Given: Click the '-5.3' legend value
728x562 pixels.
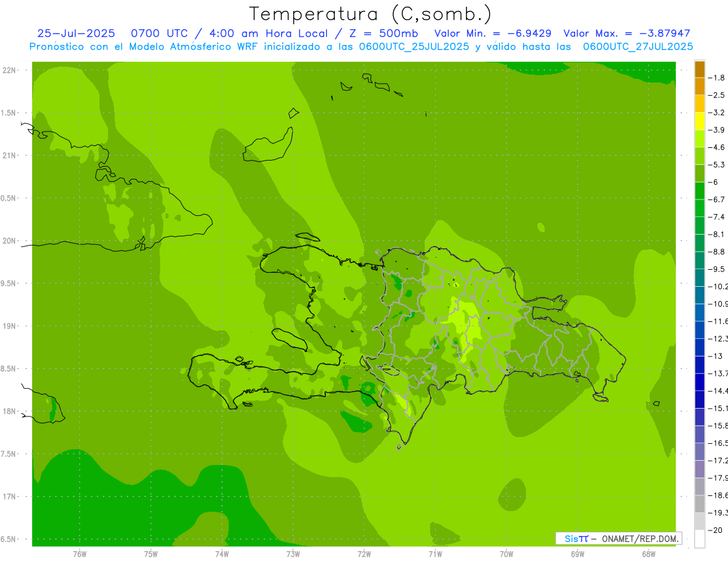Looking at the screenshot, I should [716, 164].
